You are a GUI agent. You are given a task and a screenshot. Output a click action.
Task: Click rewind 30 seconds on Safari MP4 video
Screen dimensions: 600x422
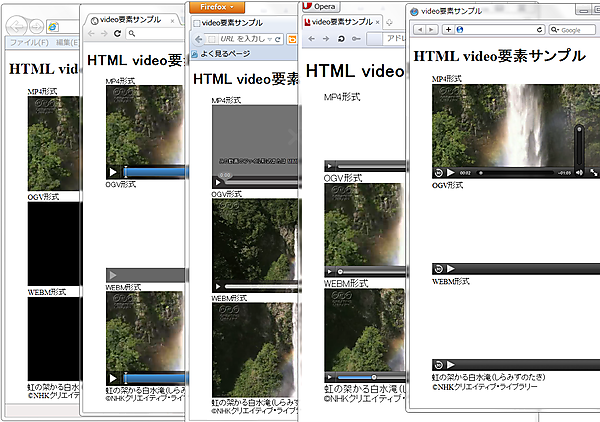point(439,173)
